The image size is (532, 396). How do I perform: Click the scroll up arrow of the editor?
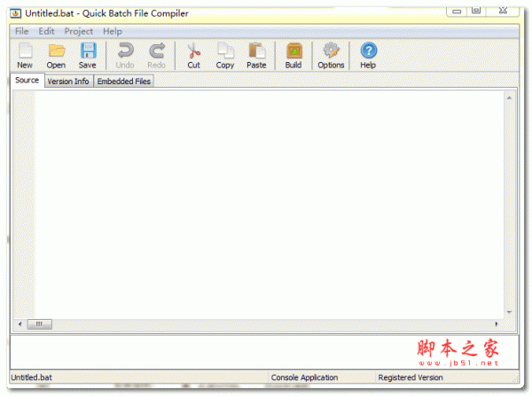pos(509,98)
